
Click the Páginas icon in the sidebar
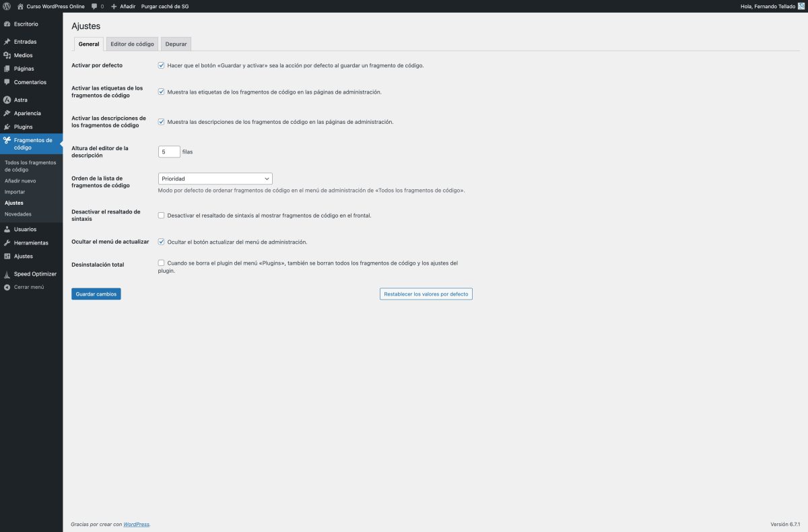pyautogui.click(x=8, y=68)
